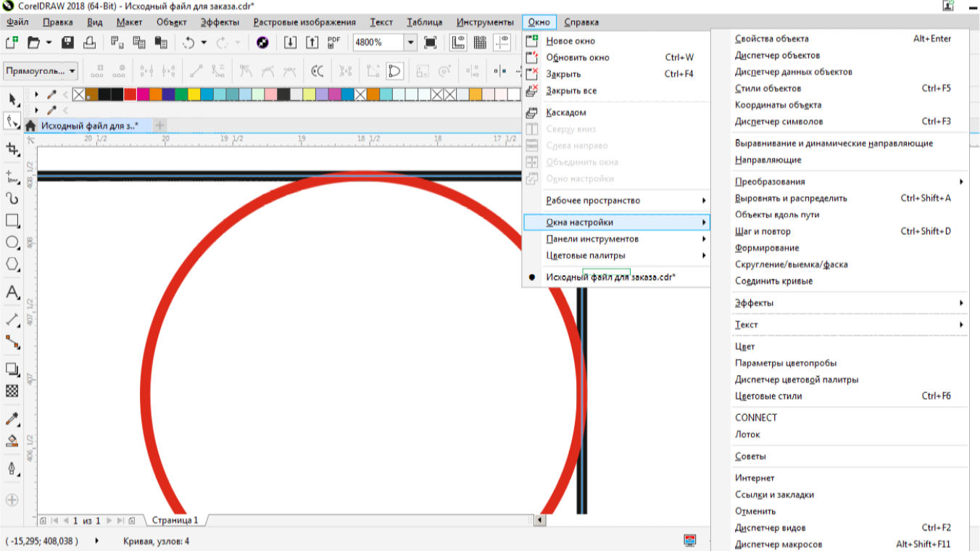Image resolution: width=980 pixels, height=551 pixels.
Task: Pick the red swatch in color palette
Action: [130, 94]
